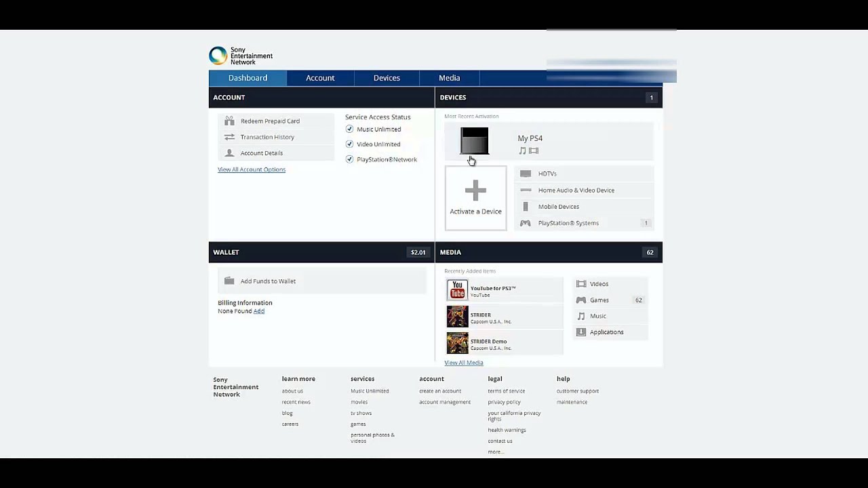Image resolution: width=868 pixels, height=488 pixels.
Task: Toggle the Video Unlimited checkbox
Action: pyautogui.click(x=349, y=144)
